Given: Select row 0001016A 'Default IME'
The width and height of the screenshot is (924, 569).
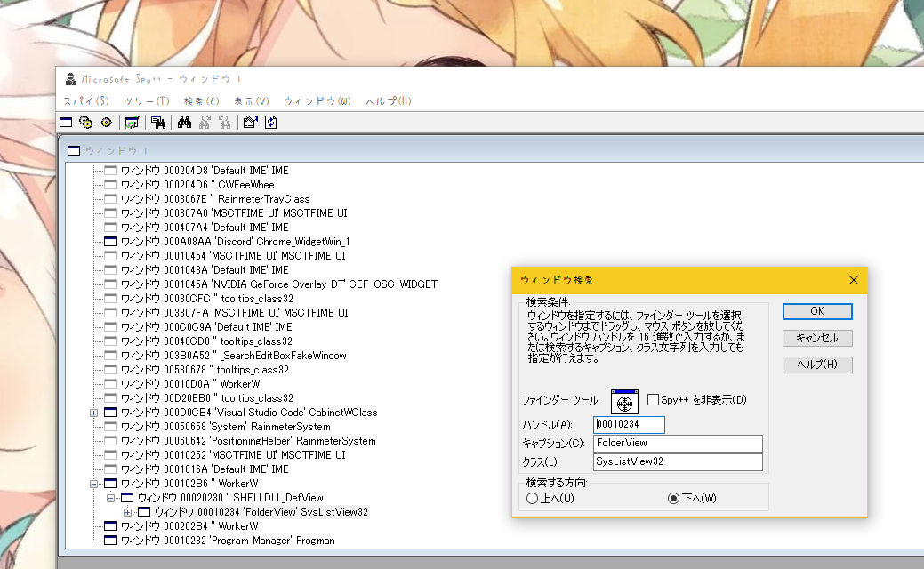Looking at the screenshot, I should (205, 469).
